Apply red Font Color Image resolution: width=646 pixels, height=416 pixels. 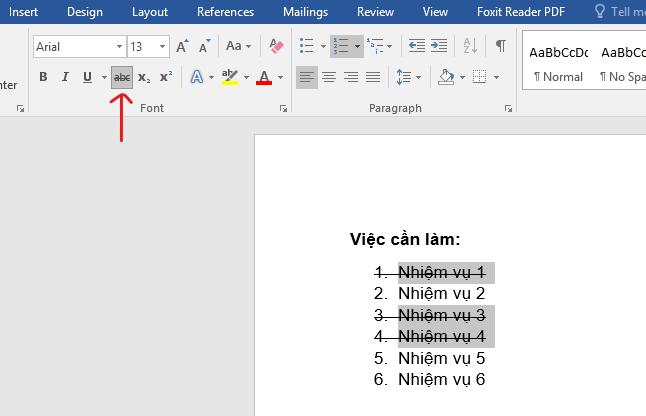(x=264, y=77)
